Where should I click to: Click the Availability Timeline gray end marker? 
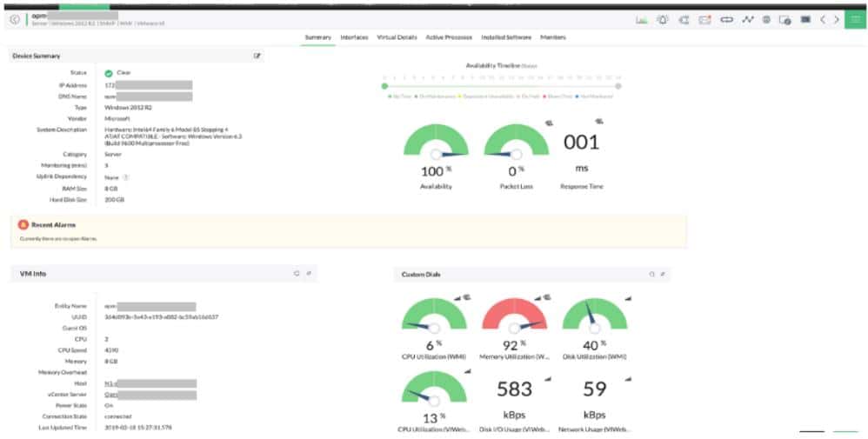(x=618, y=86)
